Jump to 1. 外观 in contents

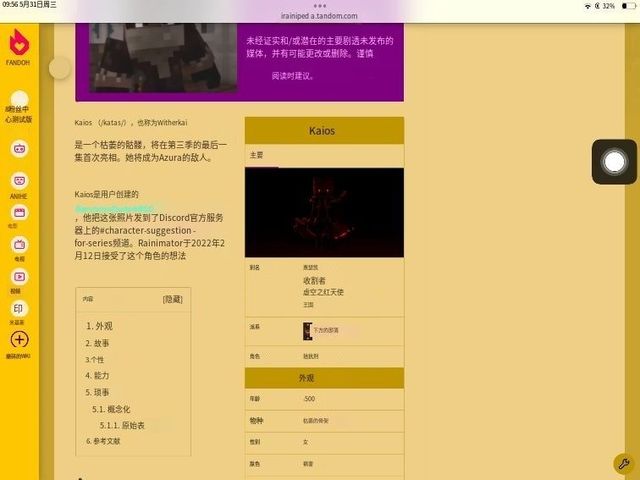[100, 326]
